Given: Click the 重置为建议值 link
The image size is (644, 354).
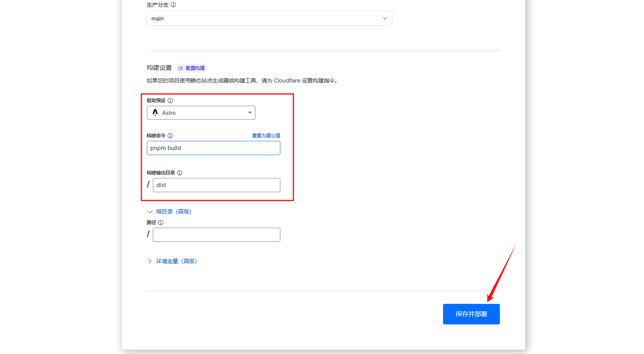Looking at the screenshot, I should [266, 136].
